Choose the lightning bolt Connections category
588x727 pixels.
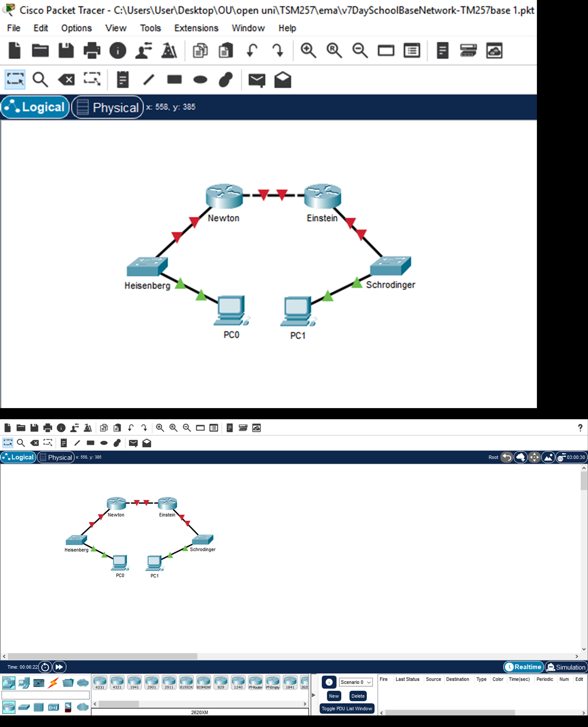coord(53,683)
